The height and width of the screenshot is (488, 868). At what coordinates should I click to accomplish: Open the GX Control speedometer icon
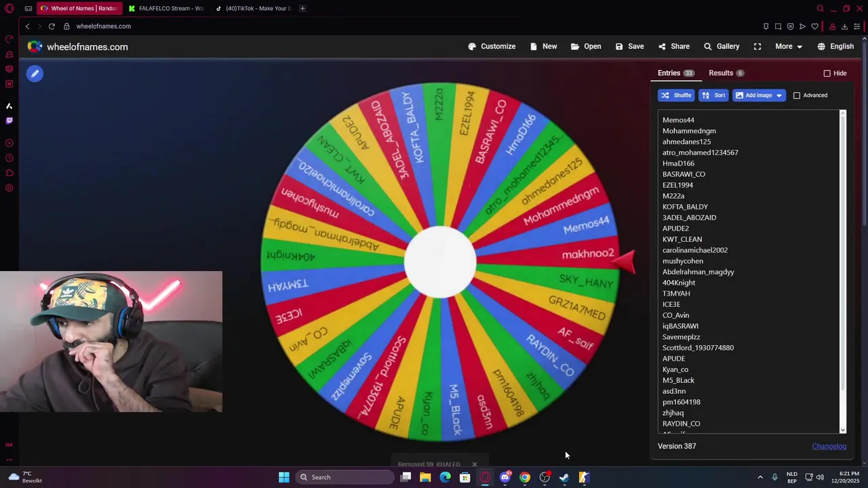pyautogui.click(x=9, y=39)
